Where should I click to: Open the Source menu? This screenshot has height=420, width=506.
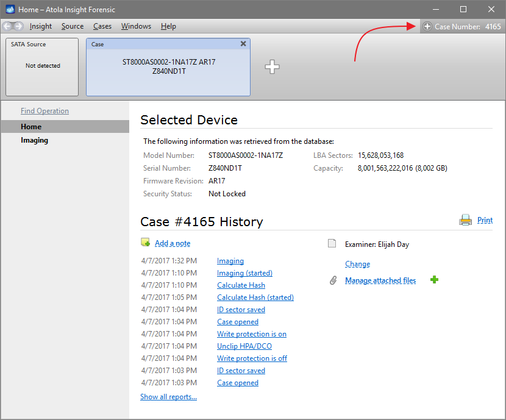[x=73, y=26]
